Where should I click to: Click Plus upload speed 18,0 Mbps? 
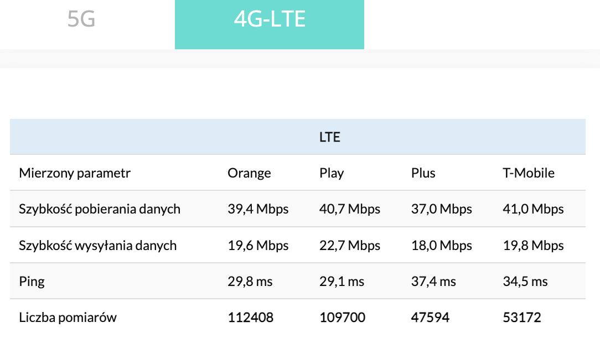[441, 246]
